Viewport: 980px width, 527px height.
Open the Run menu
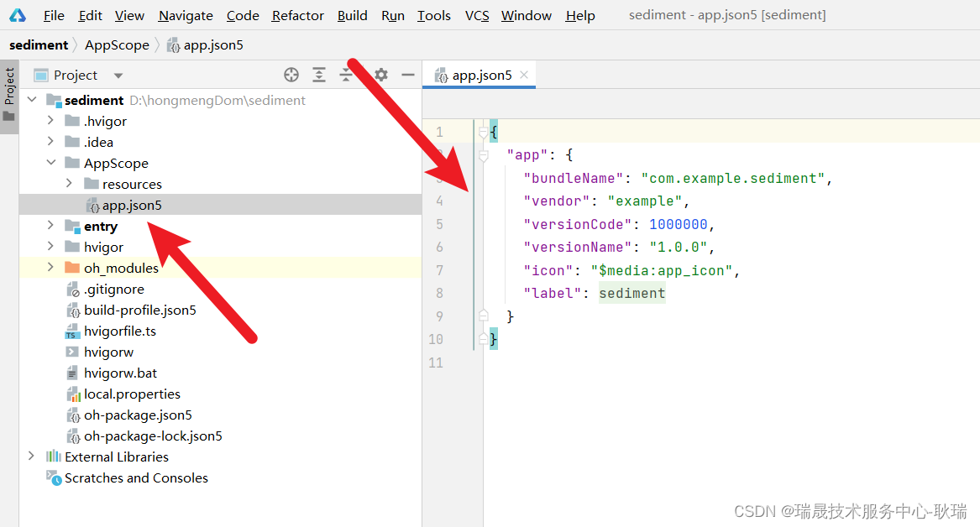(393, 16)
